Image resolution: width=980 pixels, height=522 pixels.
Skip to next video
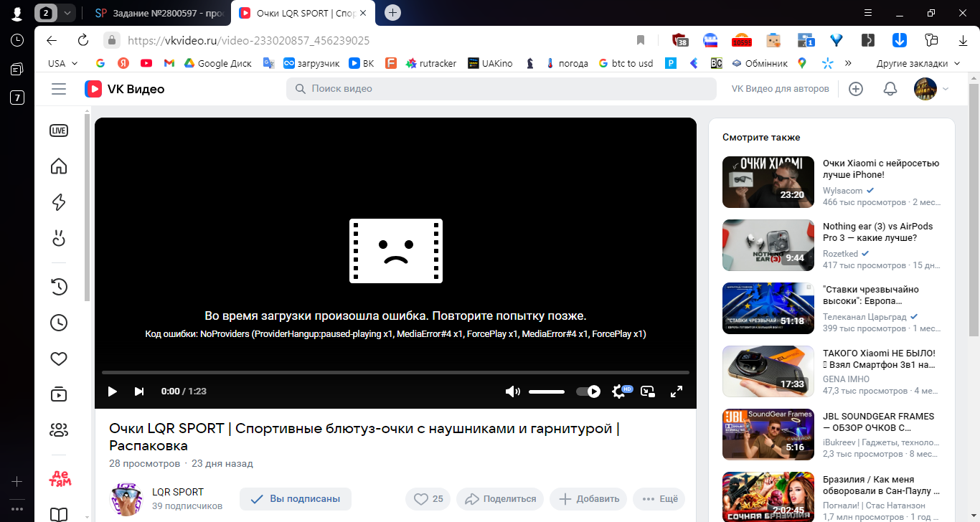[139, 391]
